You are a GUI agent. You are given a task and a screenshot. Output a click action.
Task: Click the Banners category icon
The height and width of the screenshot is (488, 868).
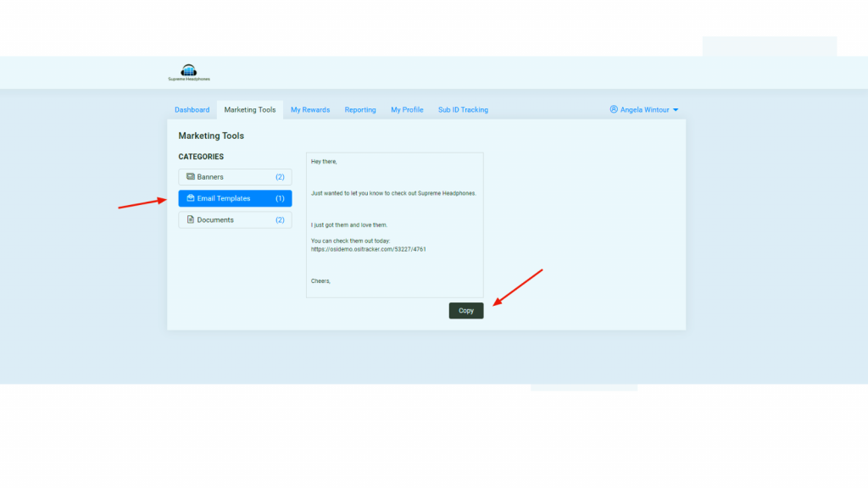point(191,176)
